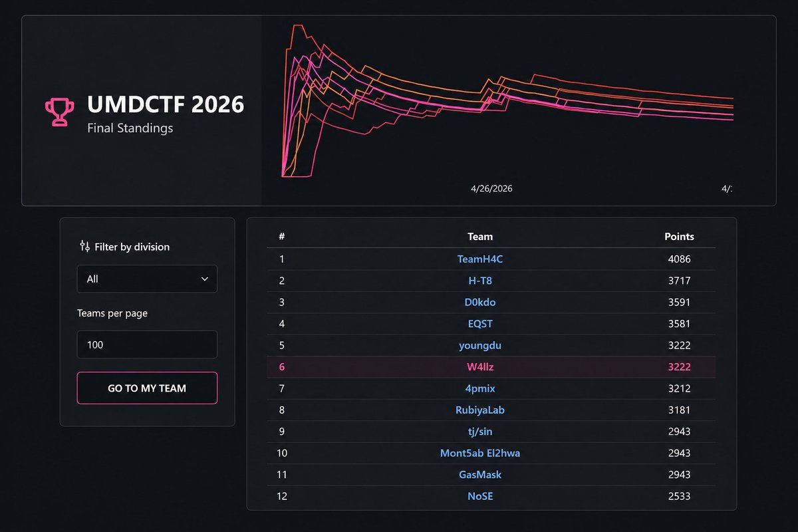Open the Mont5ab El2hwa team link
Screen dimensions: 798x532
(480, 453)
